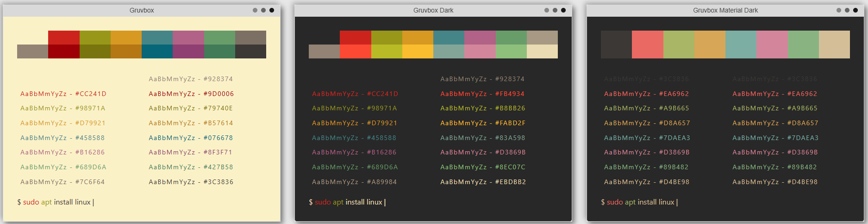Click the #FABD2F text row in Gruvbox Dark
Screen dimensions: 868x224
pyautogui.click(x=483, y=123)
